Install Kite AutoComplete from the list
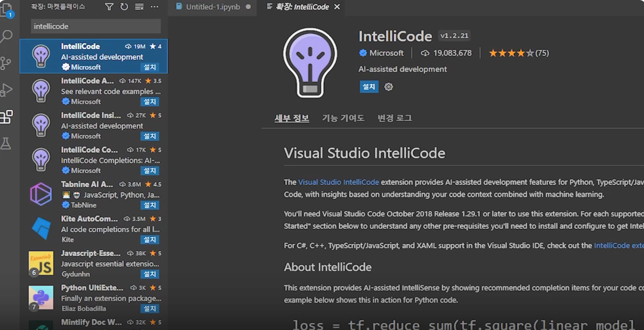 tap(150, 239)
